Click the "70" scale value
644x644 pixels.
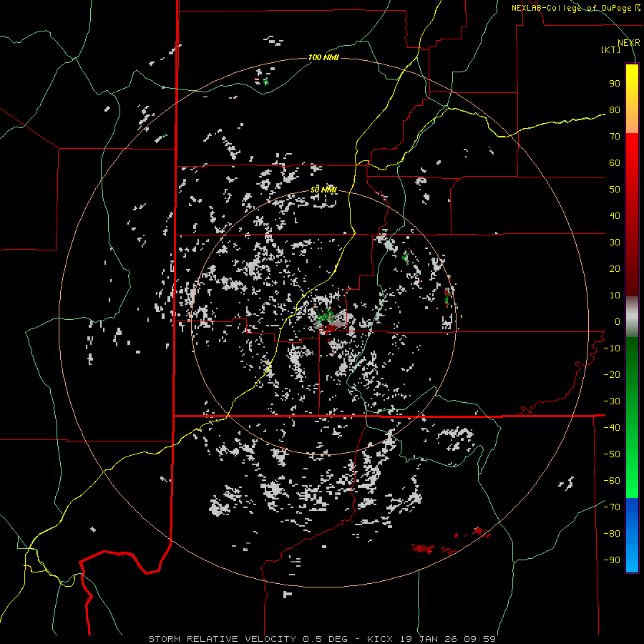coord(615,137)
